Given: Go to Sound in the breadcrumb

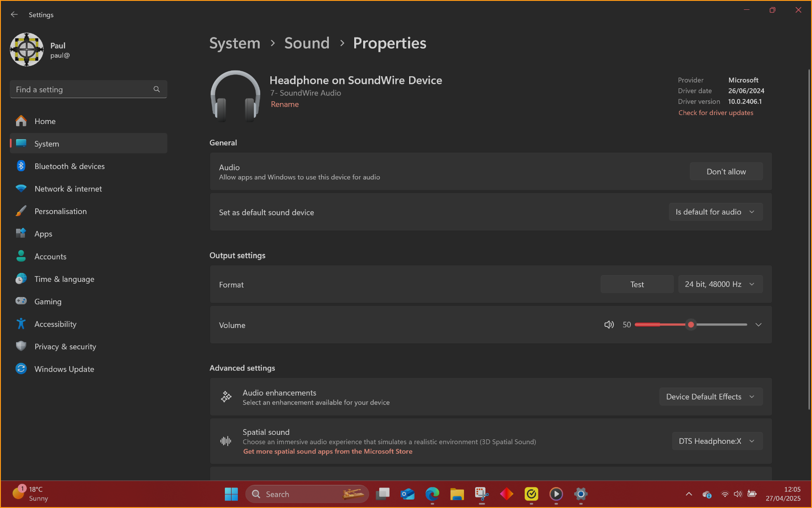Looking at the screenshot, I should click(307, 43).
